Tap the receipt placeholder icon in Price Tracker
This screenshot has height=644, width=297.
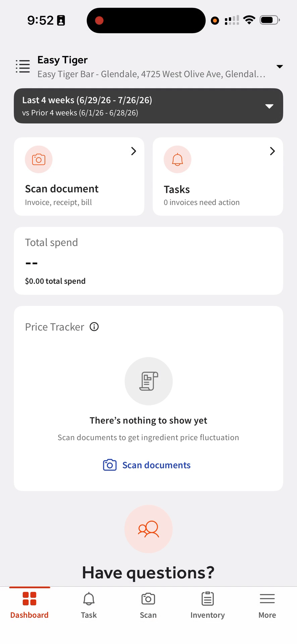coord(148,381)
